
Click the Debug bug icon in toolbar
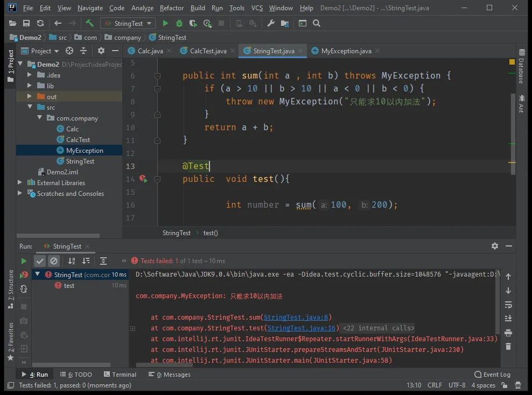(x=179, y=24)
